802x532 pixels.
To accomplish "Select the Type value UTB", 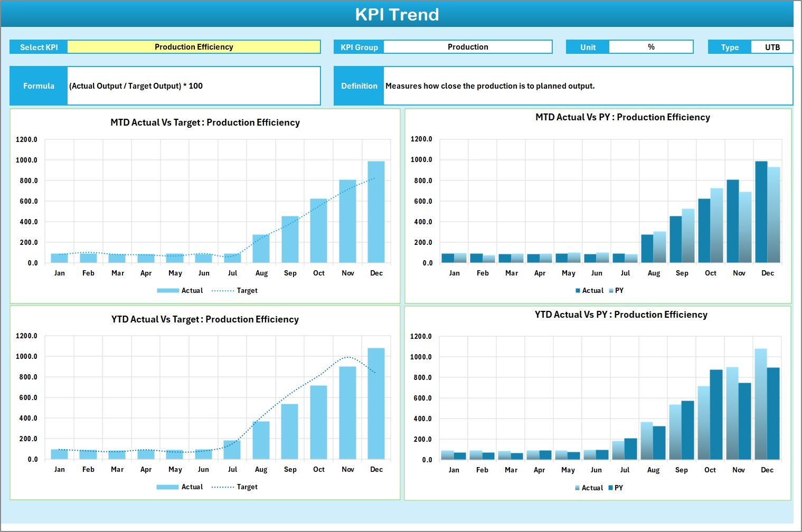I will (772, 46).
